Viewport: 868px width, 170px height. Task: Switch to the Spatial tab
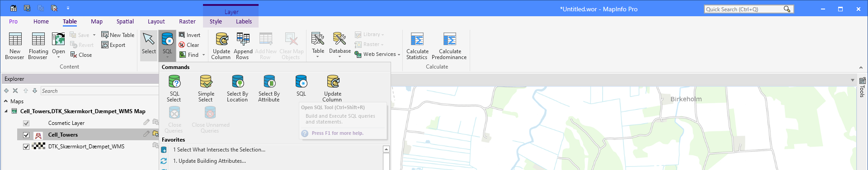(x=125, y=21)
